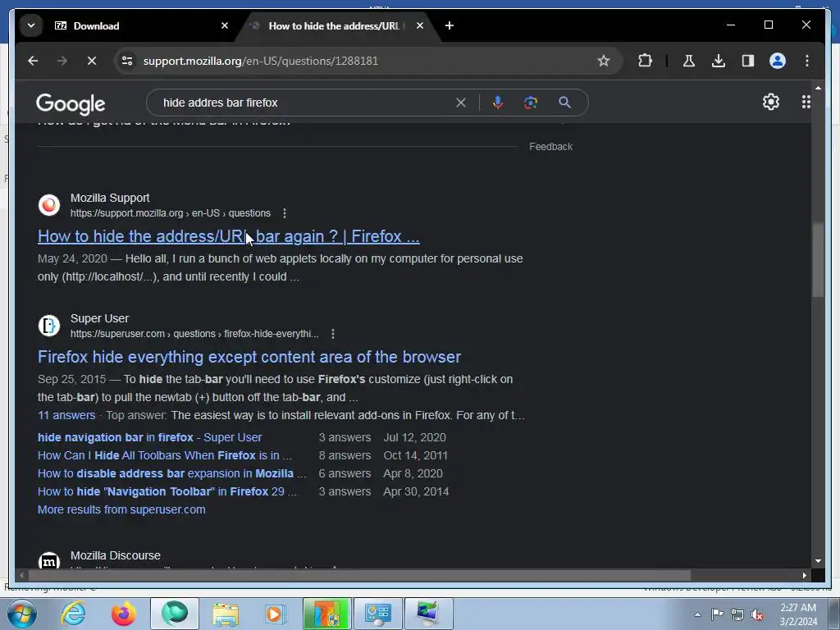Click the Google logo

(71, 104)
